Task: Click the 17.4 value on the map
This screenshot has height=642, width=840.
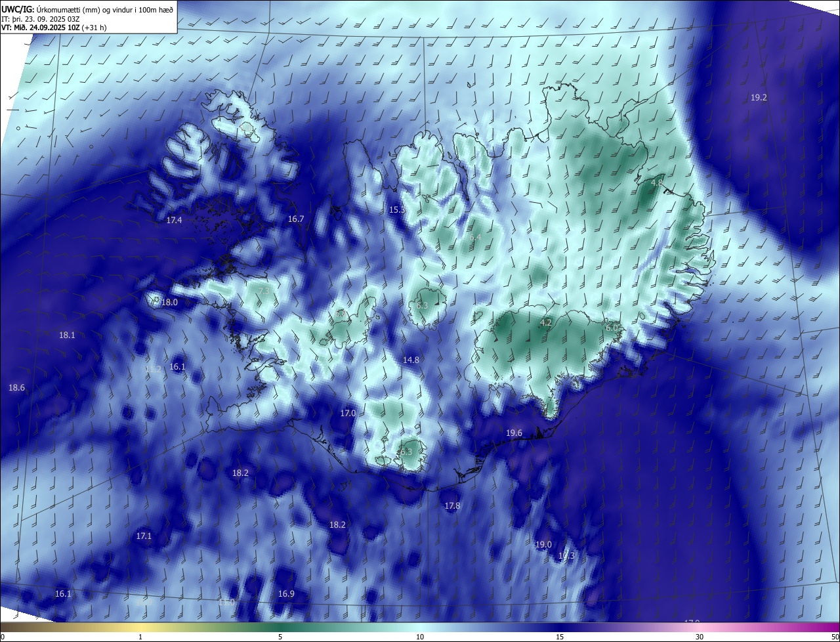Action: coord(174,220)
